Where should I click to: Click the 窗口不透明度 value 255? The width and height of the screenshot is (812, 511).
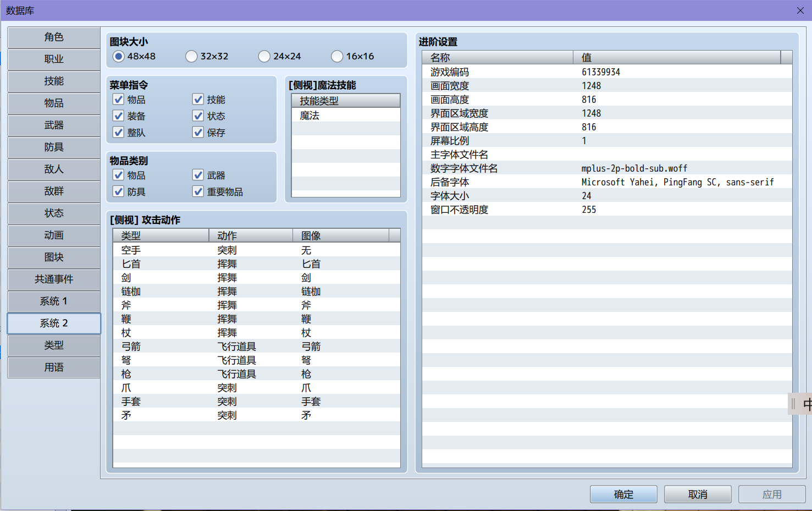pos(589,210)
